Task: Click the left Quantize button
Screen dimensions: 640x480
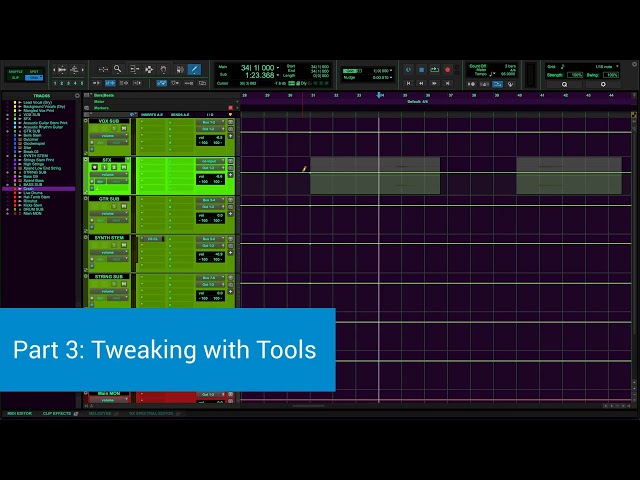Action: point(564,84)
